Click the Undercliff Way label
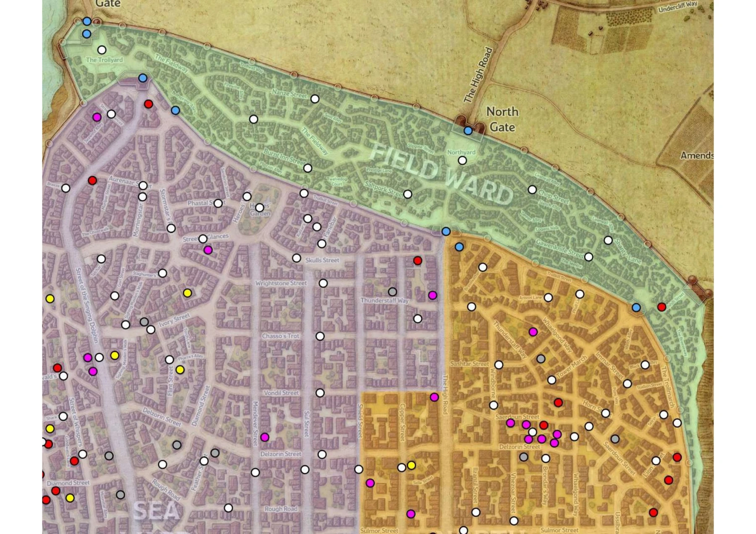The height and width of the screenshot is (534, 756). (x=678, y=7)
